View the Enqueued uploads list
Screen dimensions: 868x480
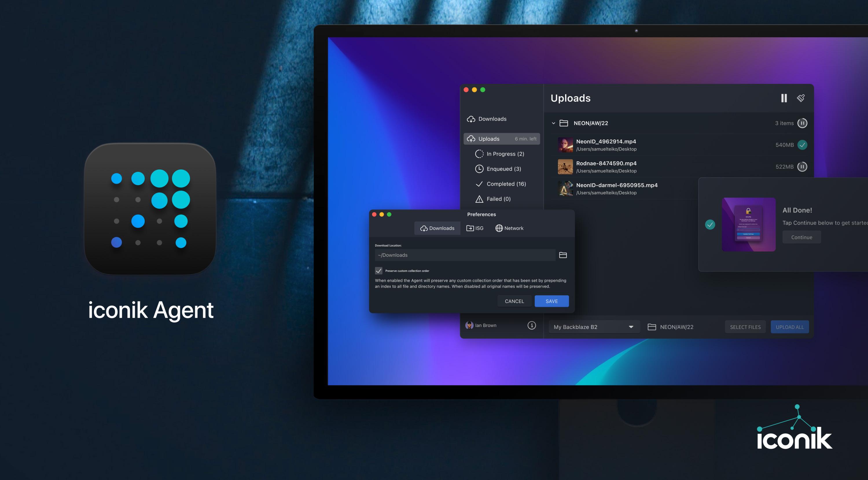point(503,169)
